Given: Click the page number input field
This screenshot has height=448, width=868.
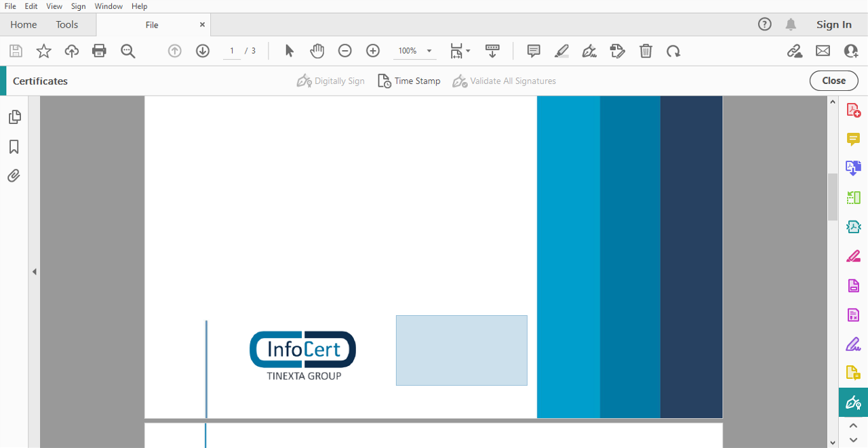Looking at the screenshot, I should tap(232, 51).
